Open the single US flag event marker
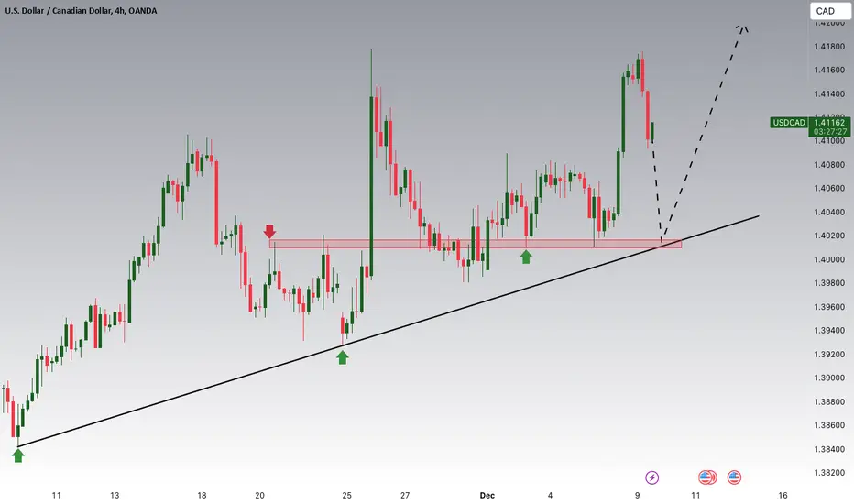 tap(734, 477)
